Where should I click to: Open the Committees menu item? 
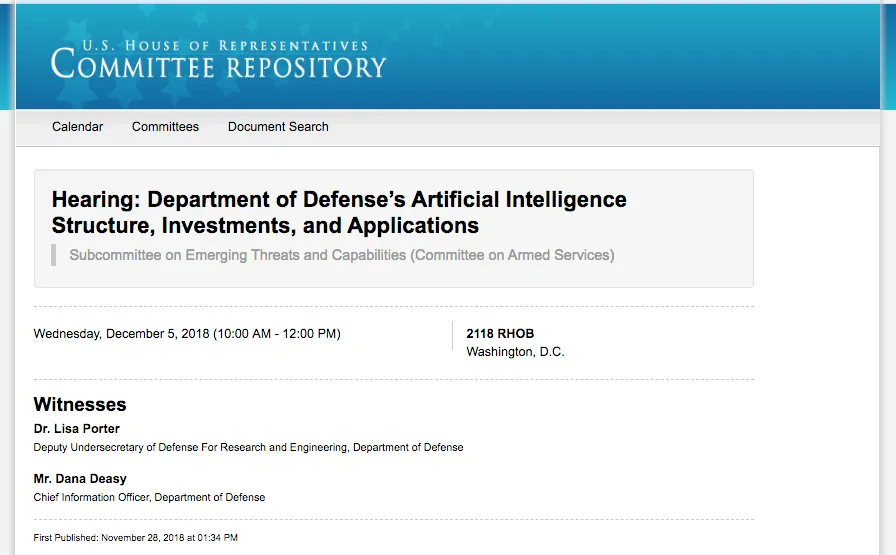pyautogui.click(x=165, y=127)
